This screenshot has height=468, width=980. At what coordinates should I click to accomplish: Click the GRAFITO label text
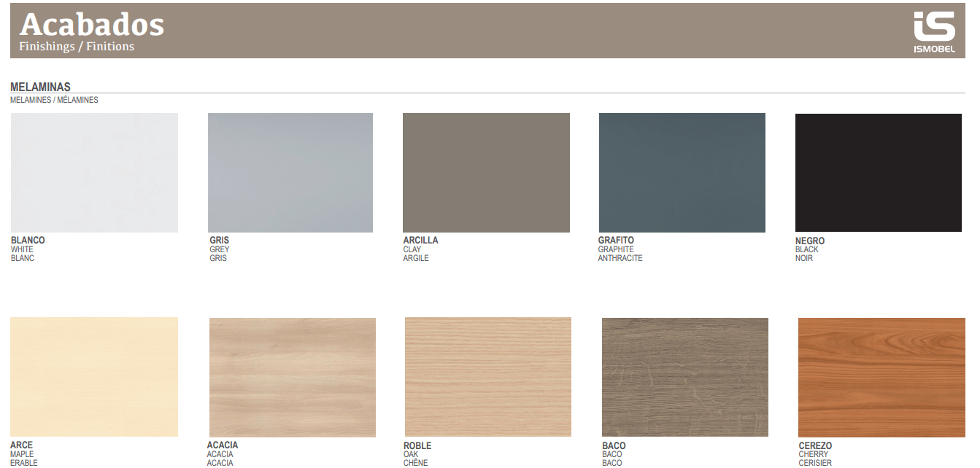[616, 240]
